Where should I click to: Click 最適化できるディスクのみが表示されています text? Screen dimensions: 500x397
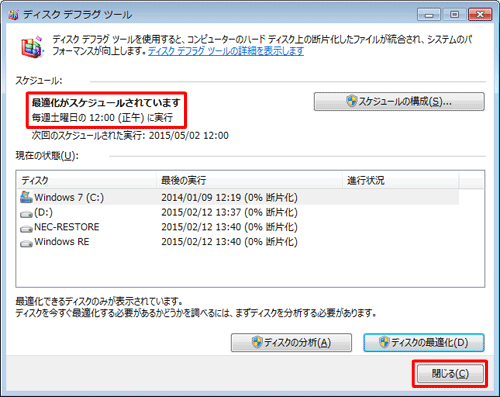click(99, 302)
